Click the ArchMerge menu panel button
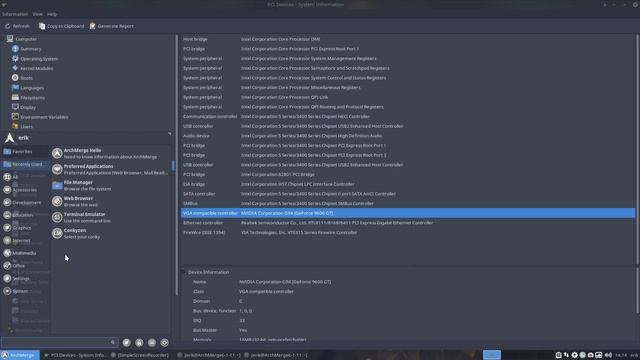 click(20, 355)
